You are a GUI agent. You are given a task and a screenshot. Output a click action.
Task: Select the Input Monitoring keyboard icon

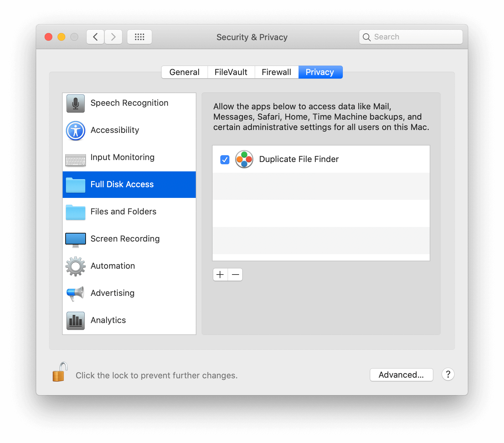pos(75,158)
